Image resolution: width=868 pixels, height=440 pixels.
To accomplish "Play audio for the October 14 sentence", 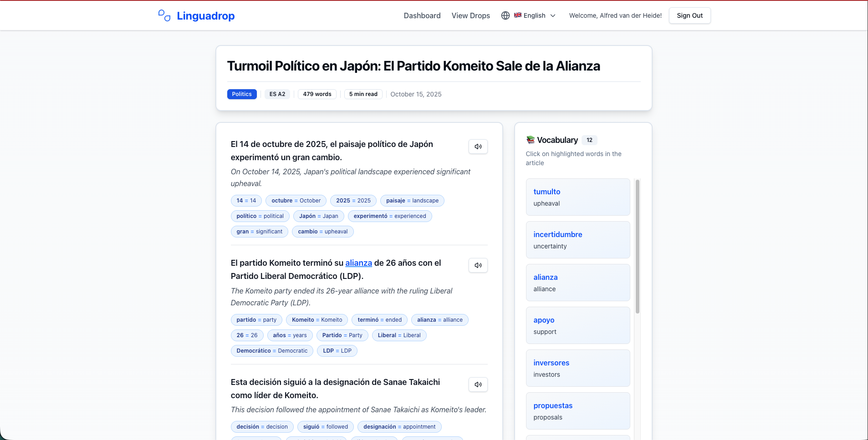I will tap(478, 147).
